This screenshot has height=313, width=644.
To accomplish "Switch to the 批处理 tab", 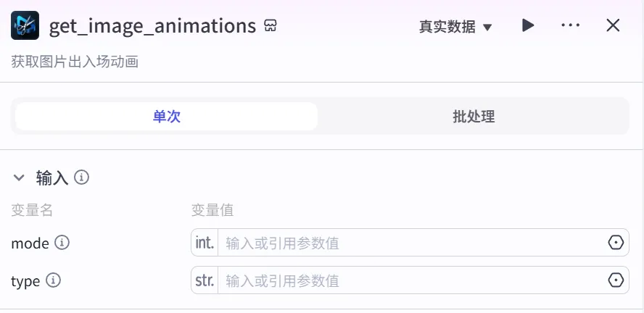I will [x=474, y=117].
